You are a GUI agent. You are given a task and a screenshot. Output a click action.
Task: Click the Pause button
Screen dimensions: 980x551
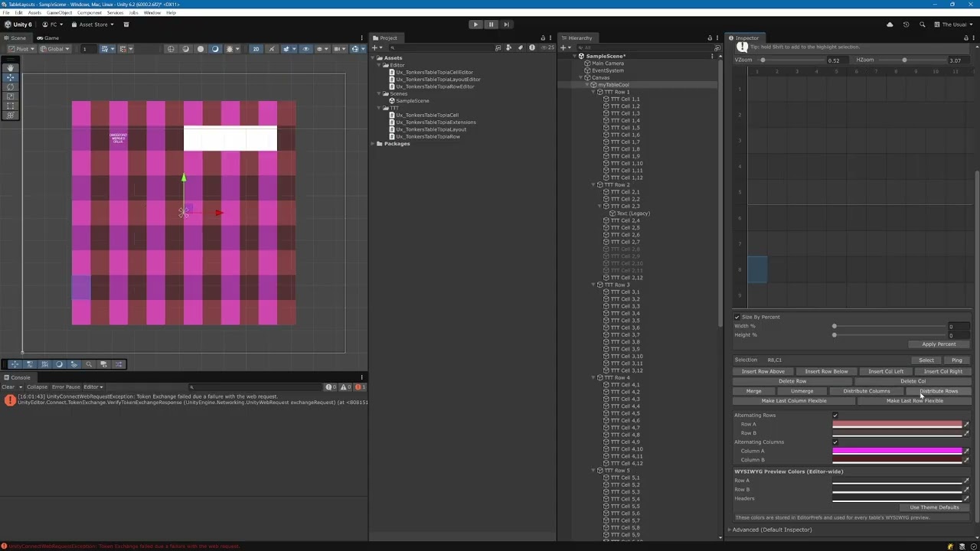pyautogui.click(x=491, y=24)
